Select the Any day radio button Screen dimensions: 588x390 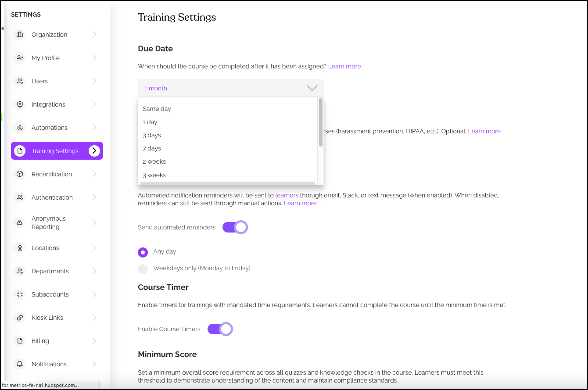[x=143, y=252]
